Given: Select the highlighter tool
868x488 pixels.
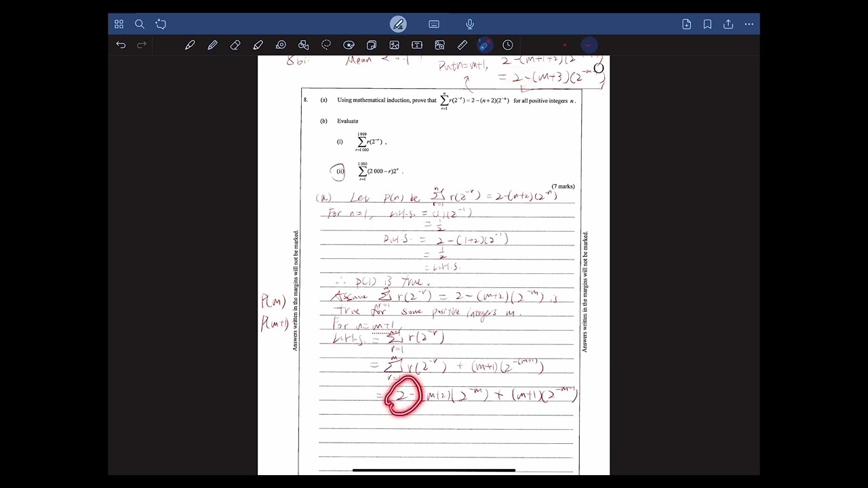Looking at the screenshot, I should [258, 45].
